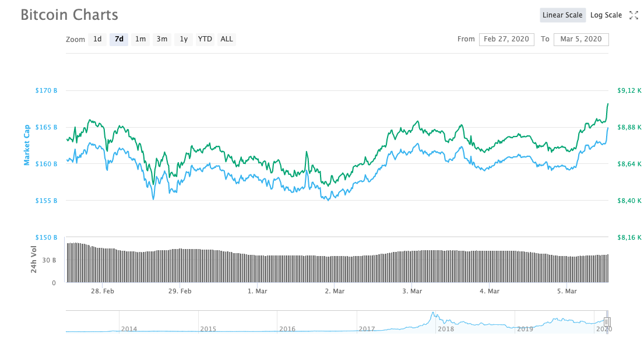The height and width of the screenshot is (340, 644).
Task: Click the 5. Mar date label
Action: point(567,291)
